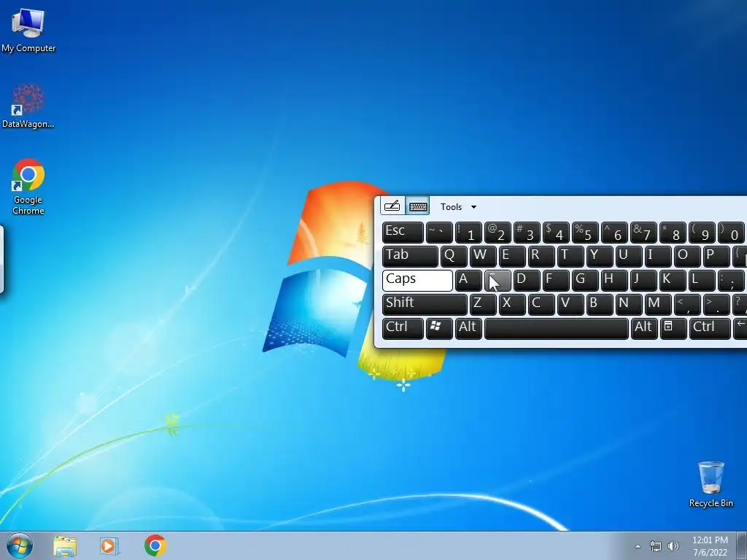
Task: Tap the Y key
Action: (600, 256)
